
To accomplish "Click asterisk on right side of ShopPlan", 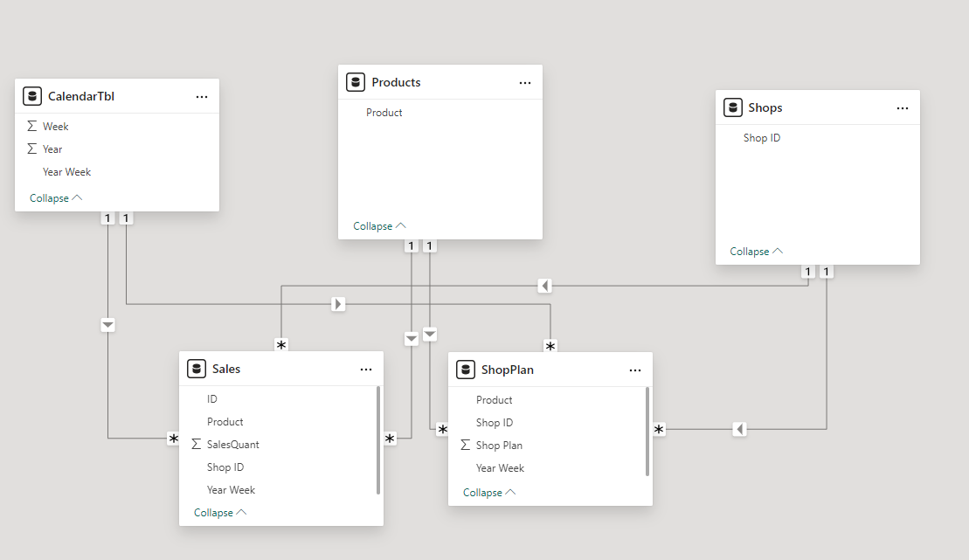I will [x=659, y=429].
